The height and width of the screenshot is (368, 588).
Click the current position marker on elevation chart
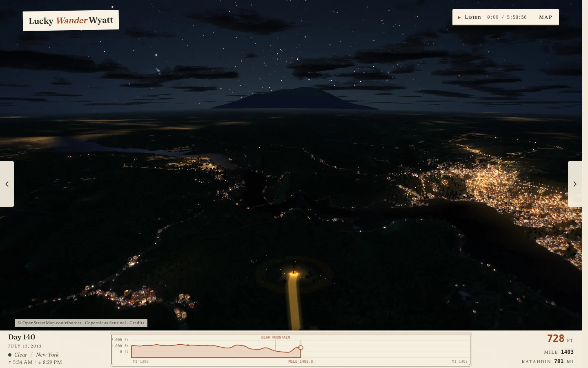click(301, 348)
